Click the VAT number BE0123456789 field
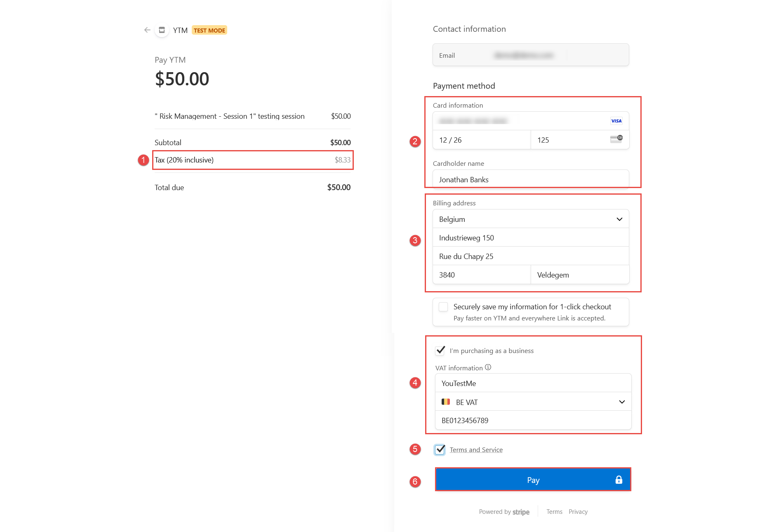The width and height of the screenshot is (781, 532). coord(533,420)
